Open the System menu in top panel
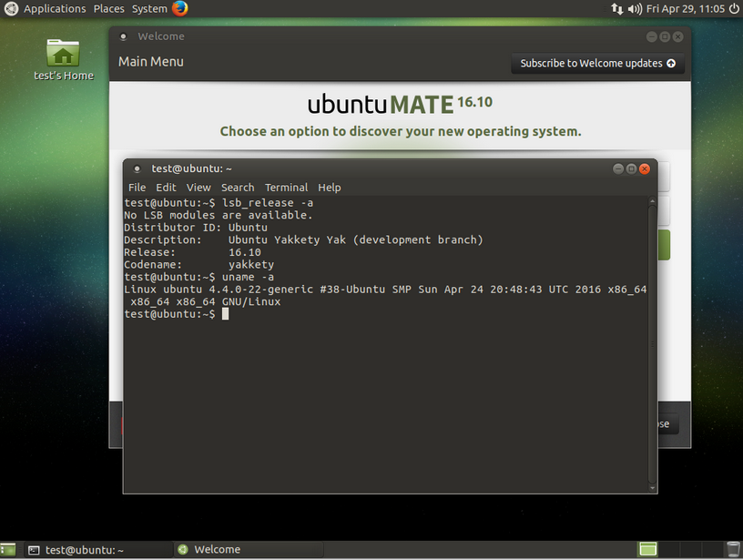 coord(149,8)
